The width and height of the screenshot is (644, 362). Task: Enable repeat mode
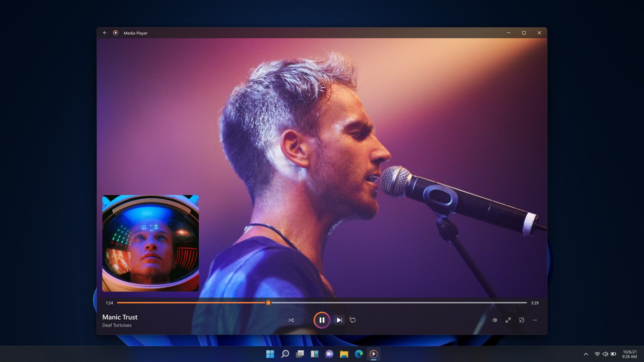point(353,320)
